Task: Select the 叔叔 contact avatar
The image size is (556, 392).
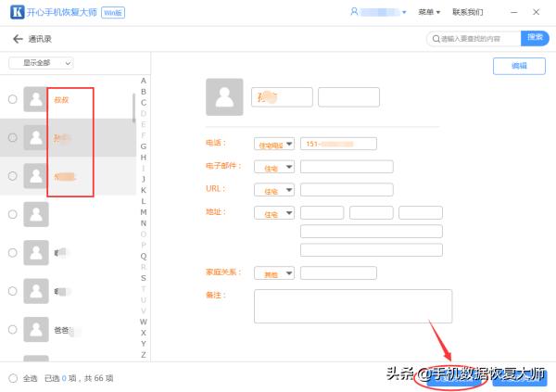Action: click(36, 99)
